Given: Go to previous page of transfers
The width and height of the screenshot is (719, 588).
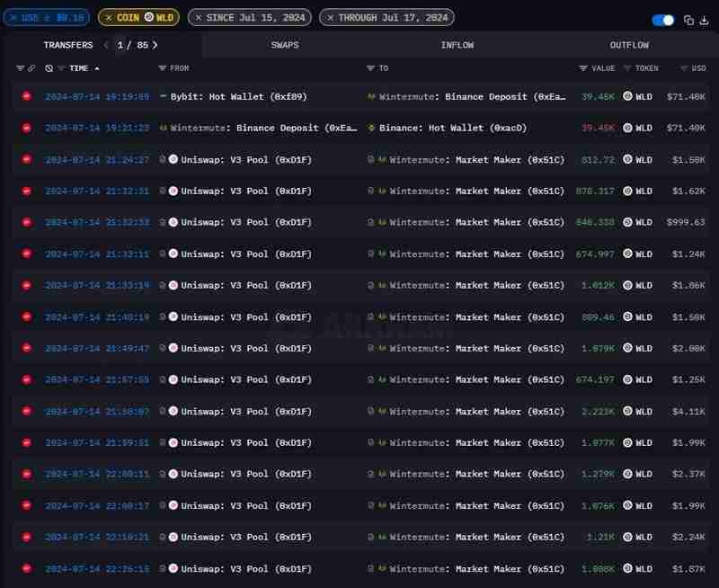Looking at the screenshot, I should 106,45.
